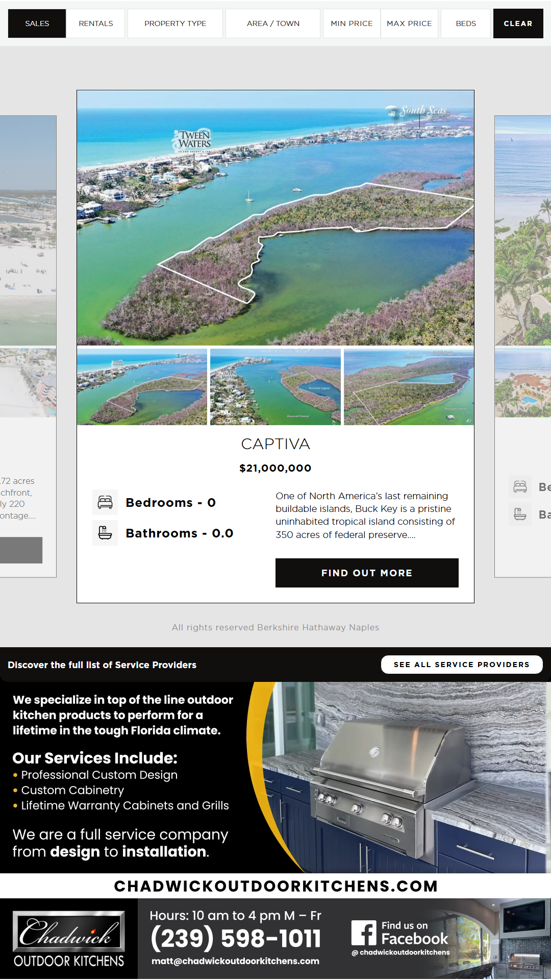Open the Property Type dropdown

coord(175,23)
